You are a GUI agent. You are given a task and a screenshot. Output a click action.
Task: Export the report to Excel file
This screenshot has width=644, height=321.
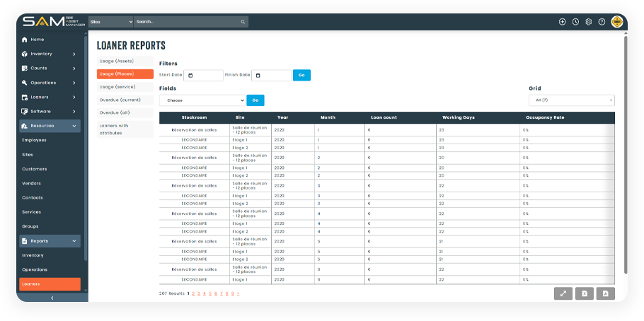585,293
